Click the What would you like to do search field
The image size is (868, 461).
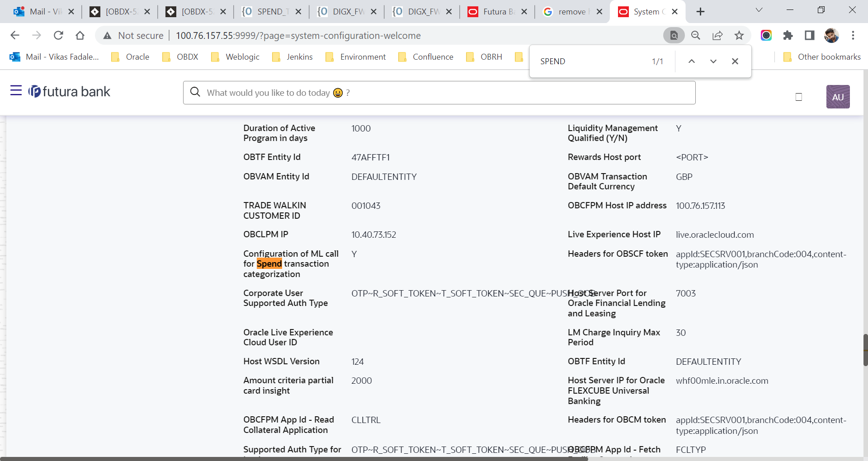[439, 93]
